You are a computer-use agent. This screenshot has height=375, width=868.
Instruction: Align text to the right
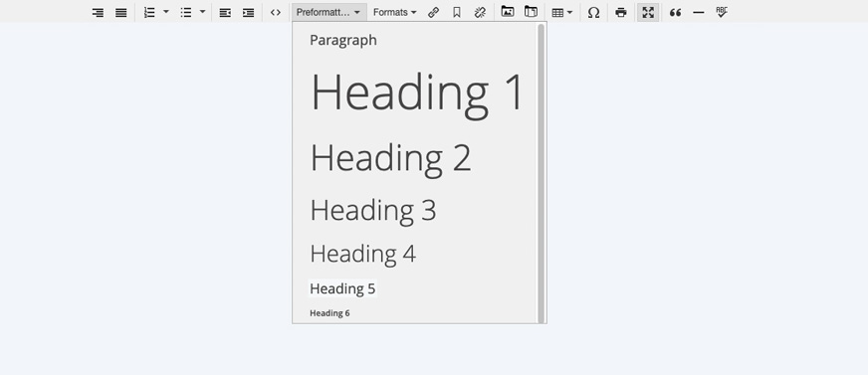(98, 12)
